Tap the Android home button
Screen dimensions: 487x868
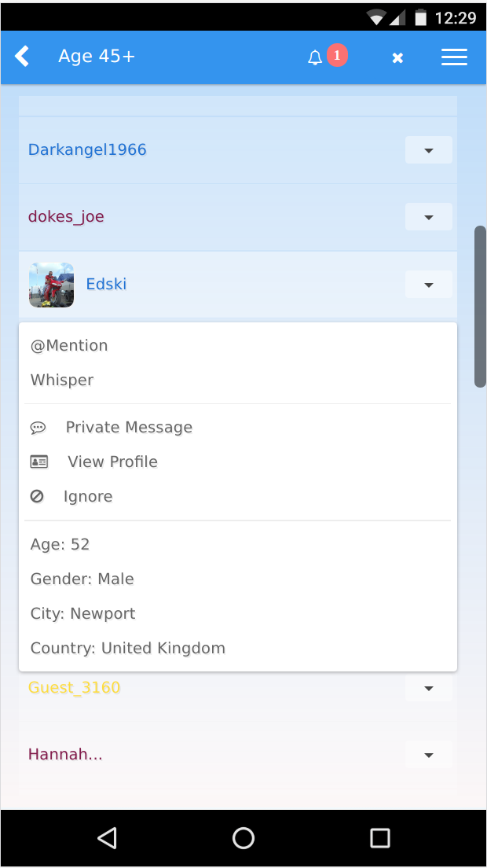coord(243,837)
